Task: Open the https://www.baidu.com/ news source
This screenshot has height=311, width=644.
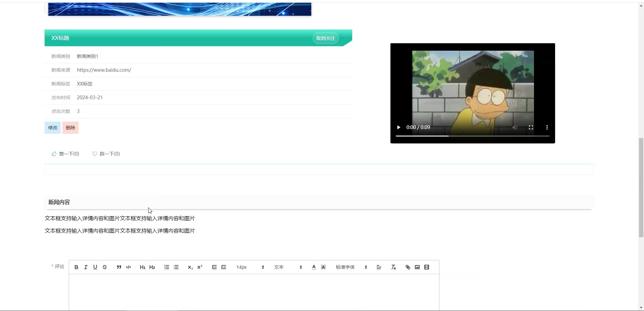Action: [x=104, y=70]
